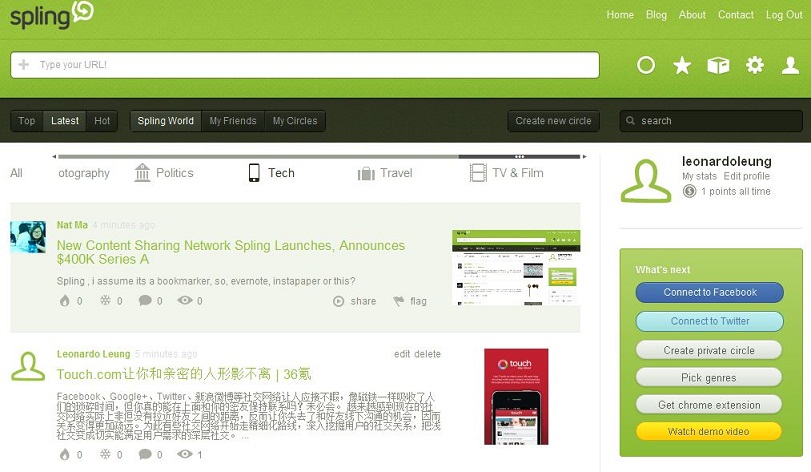This screenshot has width=811, height=472.
Task: Select the My Friends scope
Action: (233, 121)
